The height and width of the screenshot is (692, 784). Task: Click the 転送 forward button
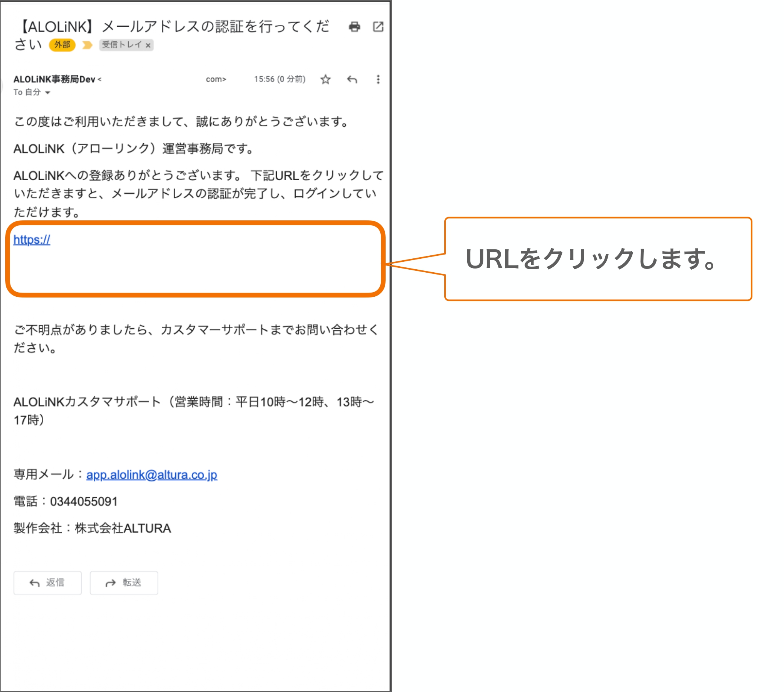point(124,583)
